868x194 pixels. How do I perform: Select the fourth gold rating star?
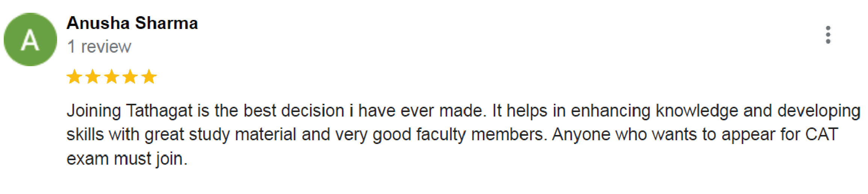pos(130,77)
